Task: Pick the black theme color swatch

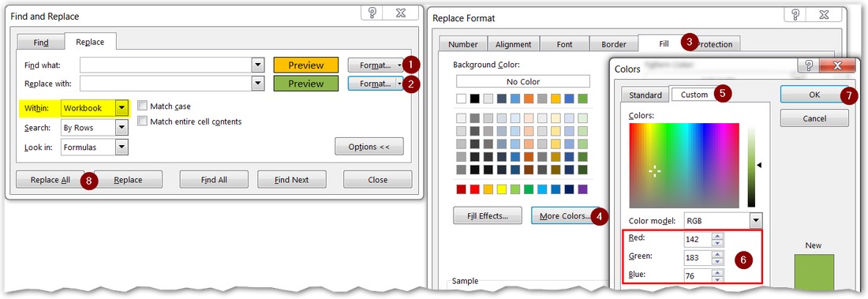Action: 474,99
